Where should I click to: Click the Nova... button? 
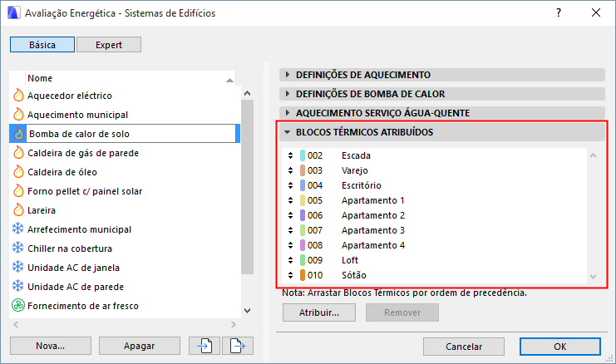pos(50,345)
